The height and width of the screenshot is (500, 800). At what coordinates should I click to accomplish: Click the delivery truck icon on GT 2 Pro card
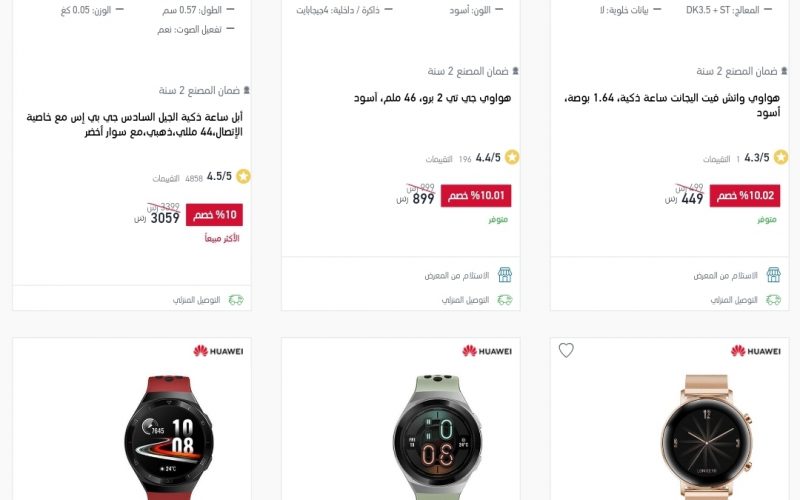tap(505, 300)
